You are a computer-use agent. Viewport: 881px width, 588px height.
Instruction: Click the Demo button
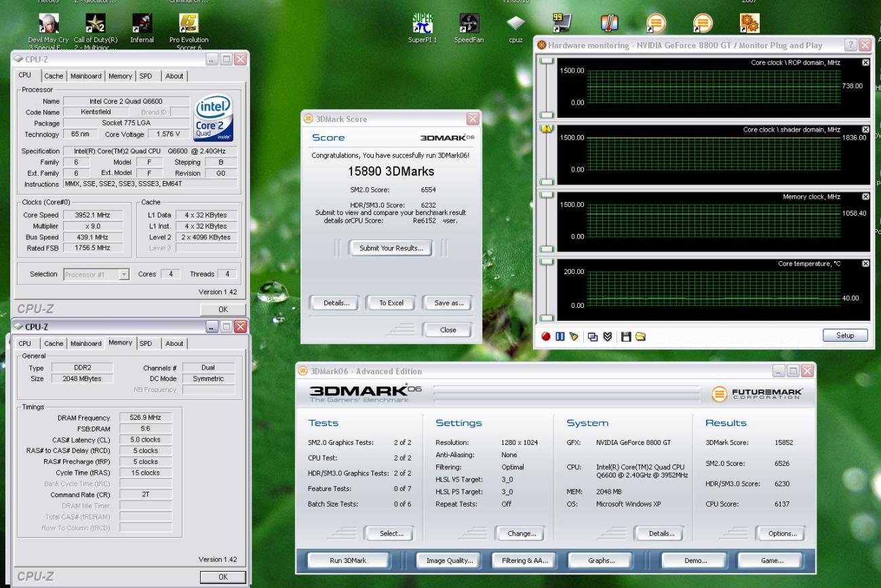pos(695,561)
